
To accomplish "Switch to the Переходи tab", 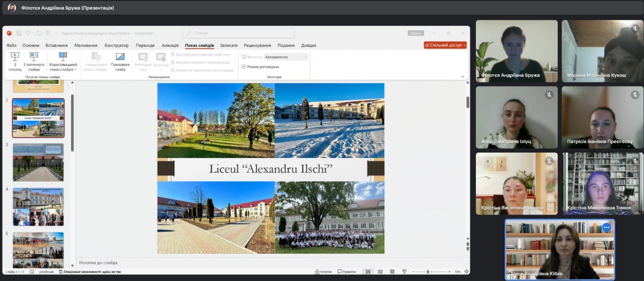I will coord(145,45).
